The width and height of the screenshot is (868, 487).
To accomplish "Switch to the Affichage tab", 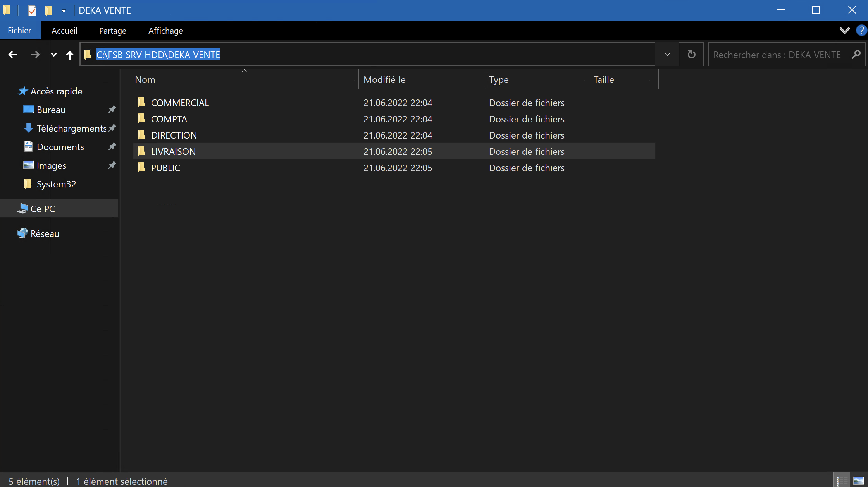I will tap(165, 31).
